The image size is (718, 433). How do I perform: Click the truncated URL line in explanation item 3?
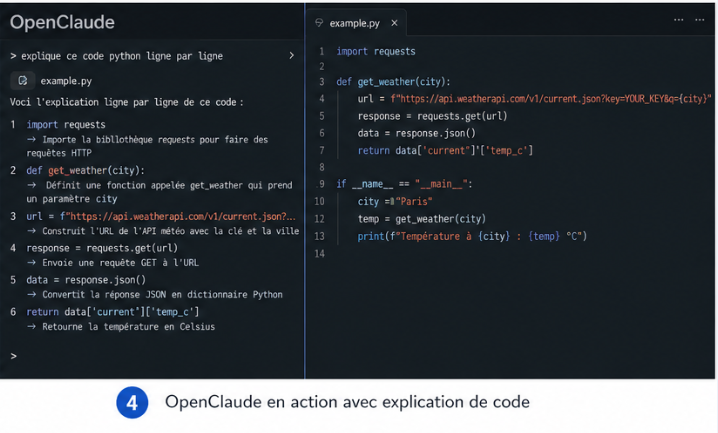coord(161,216)
